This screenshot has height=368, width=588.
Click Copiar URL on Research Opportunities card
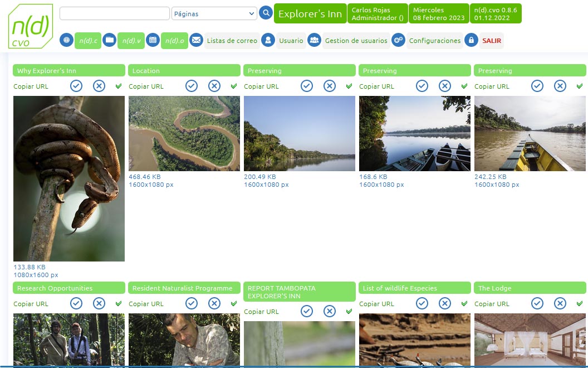click(31, 304)
